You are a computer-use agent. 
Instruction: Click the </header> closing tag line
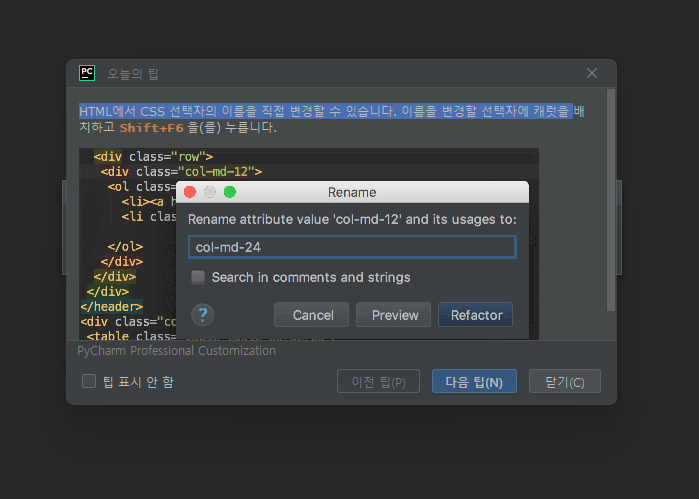(112, 307)
